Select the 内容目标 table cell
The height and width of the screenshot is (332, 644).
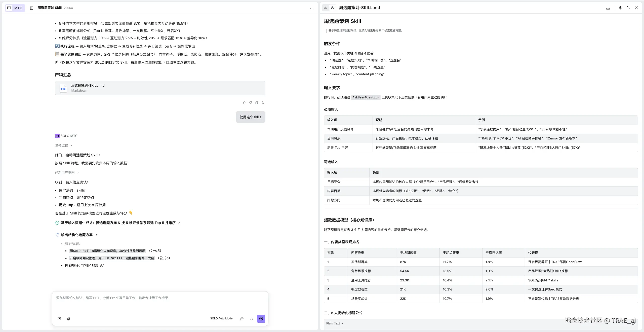coord(347,191)
